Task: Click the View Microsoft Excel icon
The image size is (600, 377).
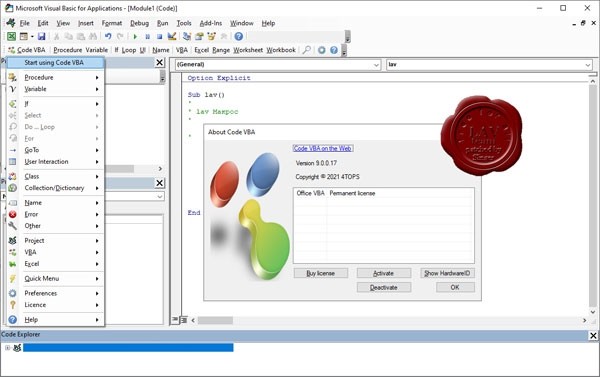Action: [11, 36]
